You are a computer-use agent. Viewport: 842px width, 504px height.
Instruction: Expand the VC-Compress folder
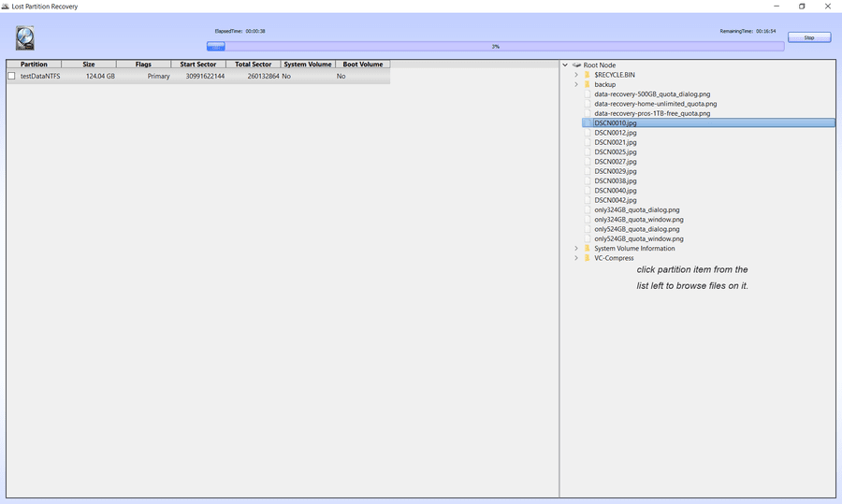[576, 258]
